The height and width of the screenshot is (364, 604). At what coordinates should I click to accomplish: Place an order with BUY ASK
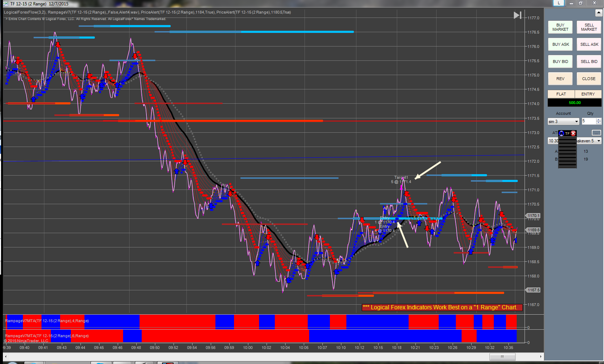point(560,44)
